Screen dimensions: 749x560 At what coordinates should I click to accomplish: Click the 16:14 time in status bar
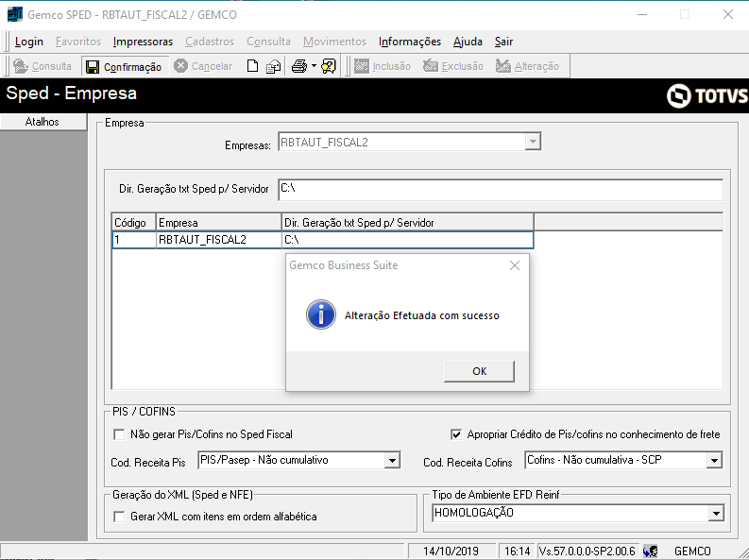click(x=518, y=552)
